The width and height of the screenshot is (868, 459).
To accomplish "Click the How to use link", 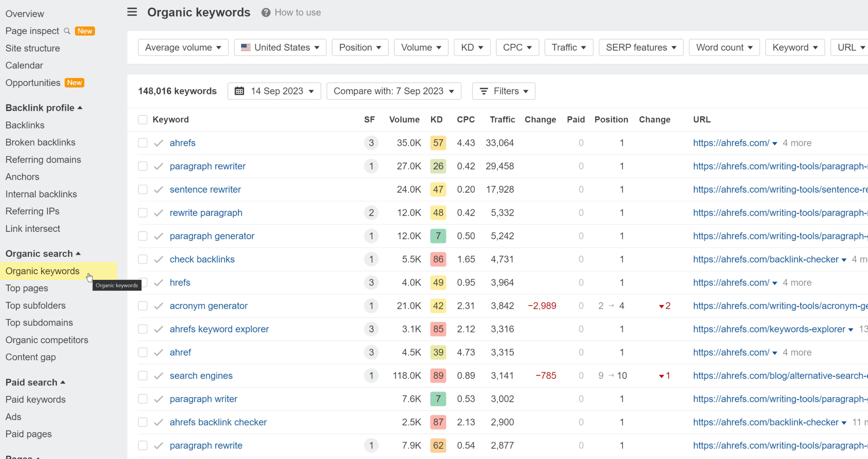I will [298, 13].
